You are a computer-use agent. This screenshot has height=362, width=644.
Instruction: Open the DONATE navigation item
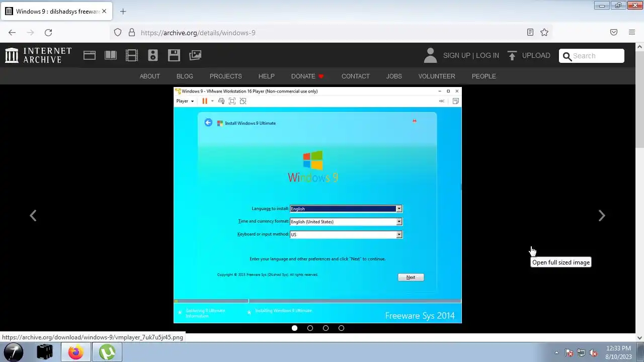click(307, 76)
